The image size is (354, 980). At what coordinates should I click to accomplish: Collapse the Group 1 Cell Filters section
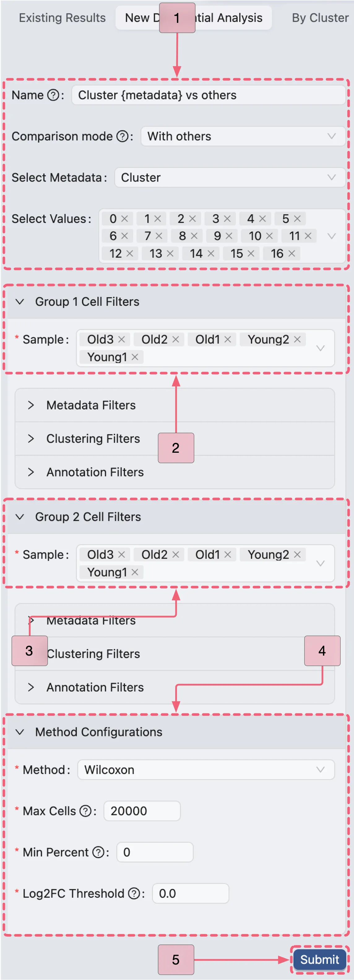pos(20,302)
